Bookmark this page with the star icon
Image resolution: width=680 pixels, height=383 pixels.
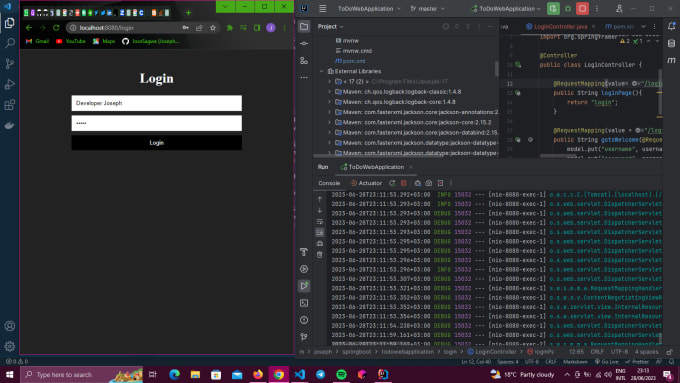click(212, 28)
